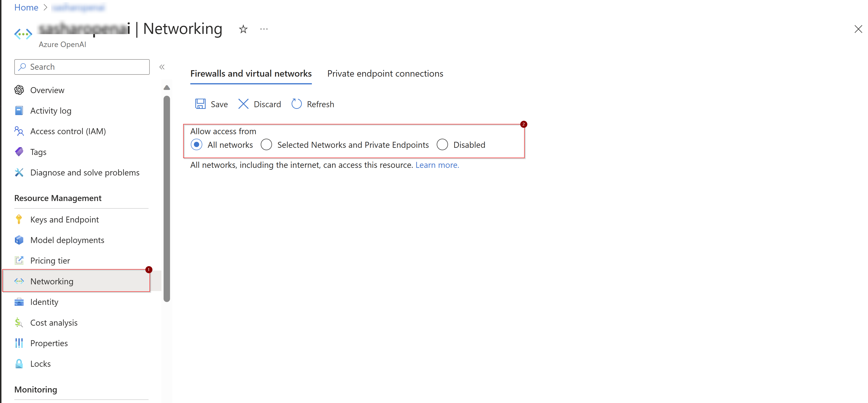Favorite this resource with the star icon

[243, 29]
